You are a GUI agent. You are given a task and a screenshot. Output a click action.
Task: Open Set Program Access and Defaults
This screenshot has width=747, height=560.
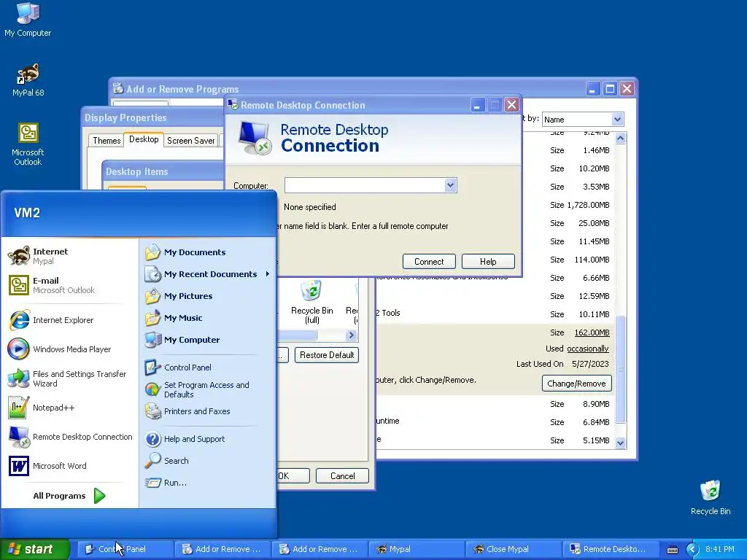coord(207,389)
